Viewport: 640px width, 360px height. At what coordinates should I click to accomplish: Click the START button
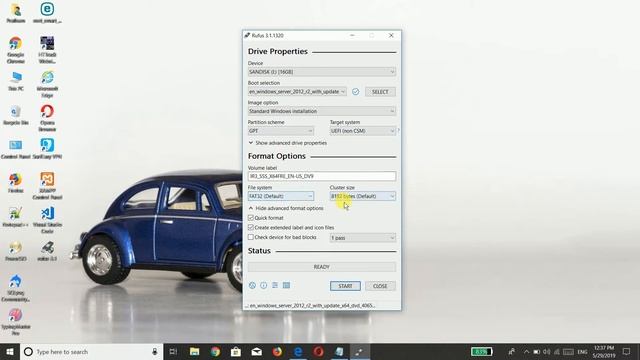[x=345, y=286]
